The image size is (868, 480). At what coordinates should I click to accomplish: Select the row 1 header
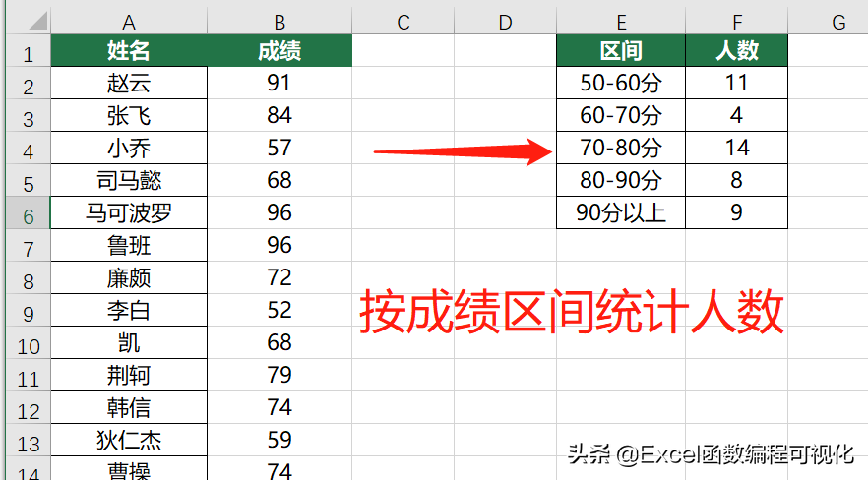tap(29, 51)
